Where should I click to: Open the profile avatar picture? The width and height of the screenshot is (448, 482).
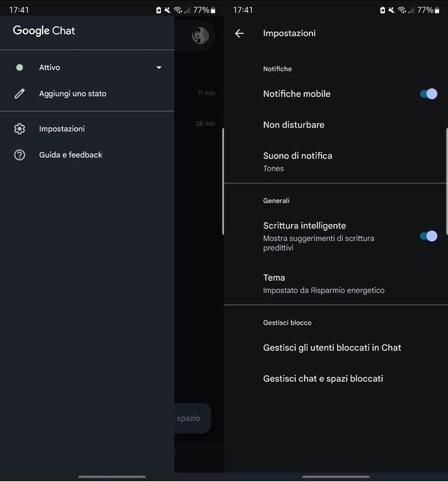pyautogui.click(x=200, y=36)
